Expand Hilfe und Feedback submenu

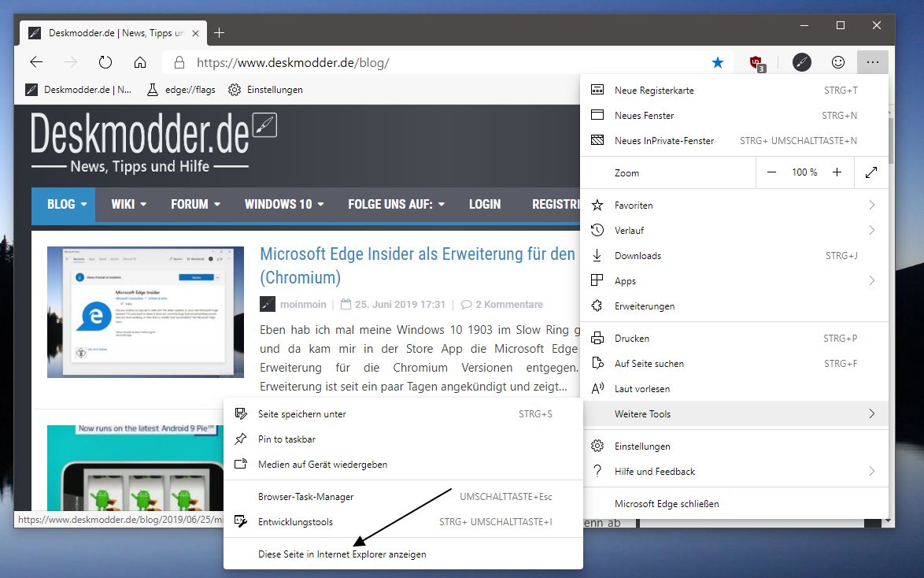[734, 471]
